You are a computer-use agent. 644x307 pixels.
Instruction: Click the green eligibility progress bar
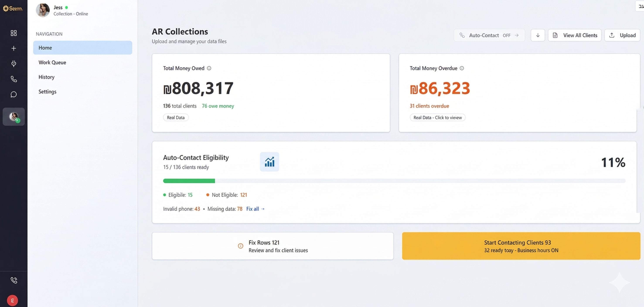click(x=189, y=181)
